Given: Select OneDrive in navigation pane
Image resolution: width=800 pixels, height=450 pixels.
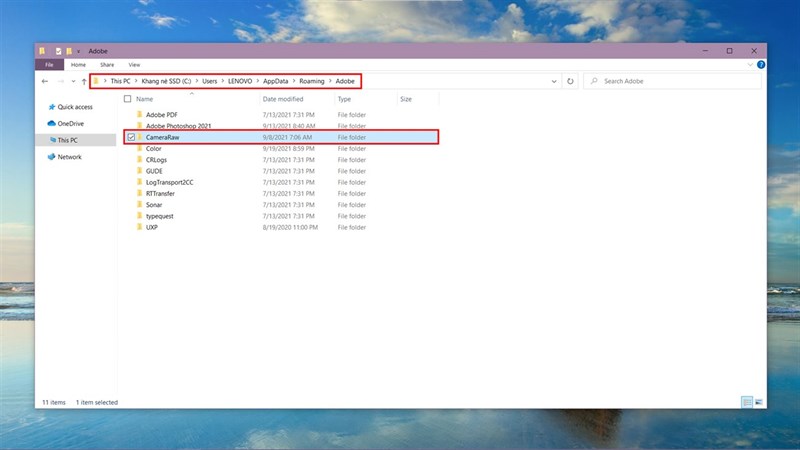Looking at the screenshot, I should (70, 123).
